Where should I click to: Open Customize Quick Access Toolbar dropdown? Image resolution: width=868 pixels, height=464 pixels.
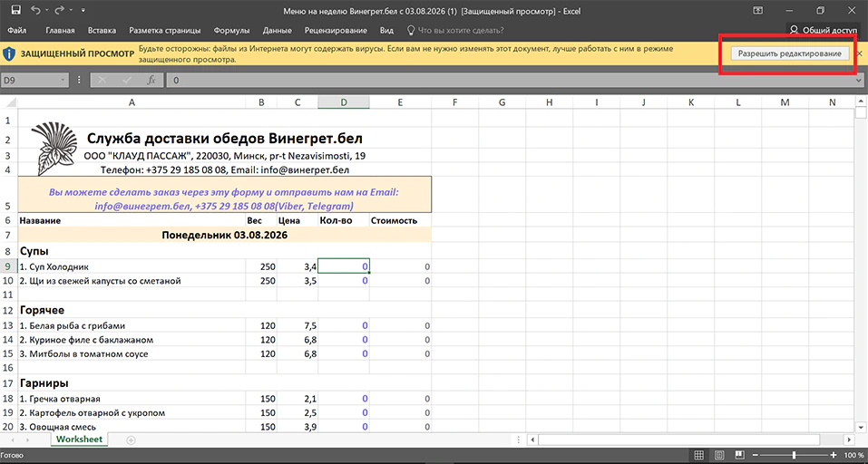[83, 11]
